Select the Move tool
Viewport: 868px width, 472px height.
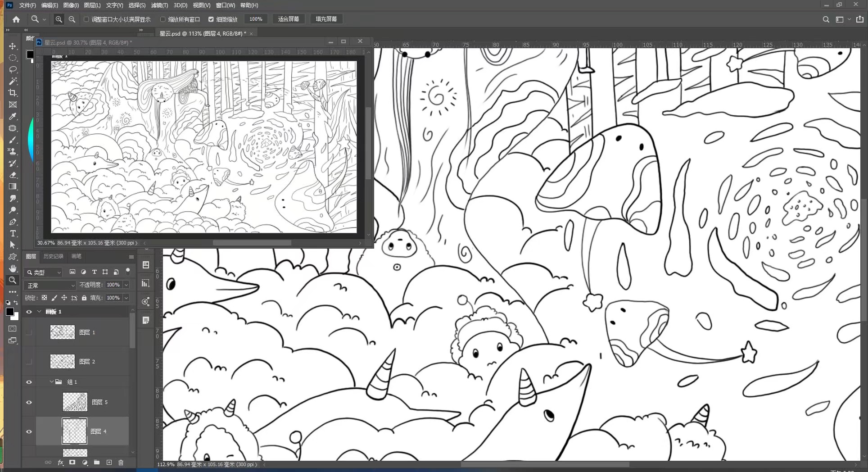(x=13, y=46)
